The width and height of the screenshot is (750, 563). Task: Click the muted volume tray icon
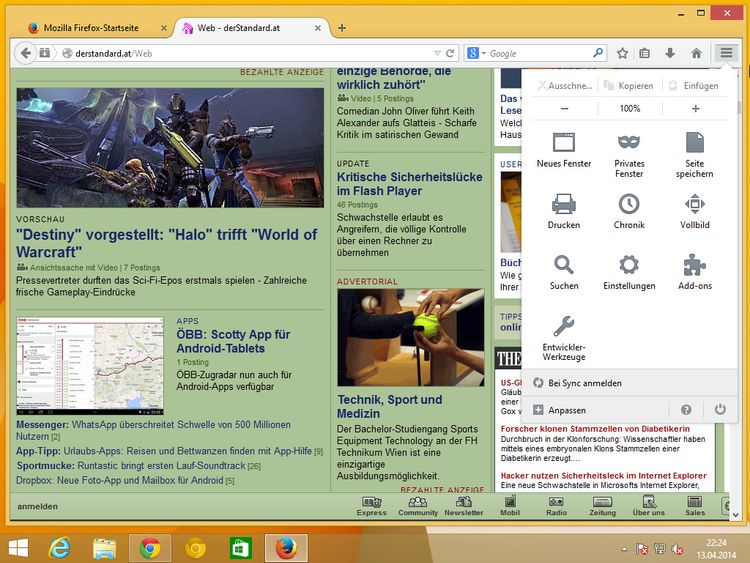tap(677, 549)
